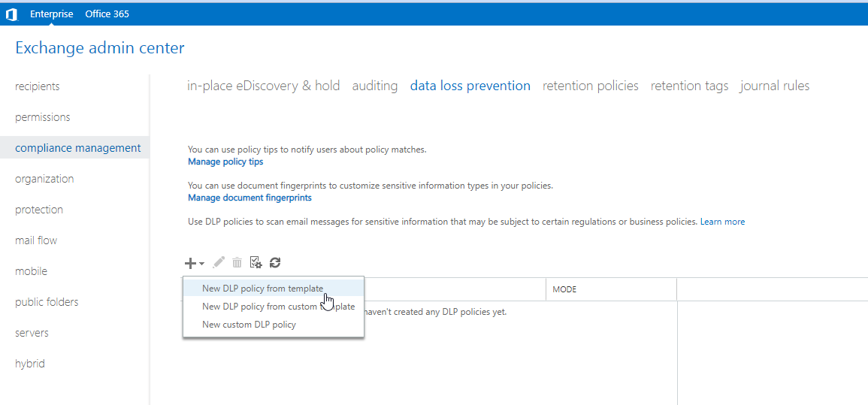Click the delete trash icon
868x405 pixels.
pyautogui.click(x=237, y=263)
